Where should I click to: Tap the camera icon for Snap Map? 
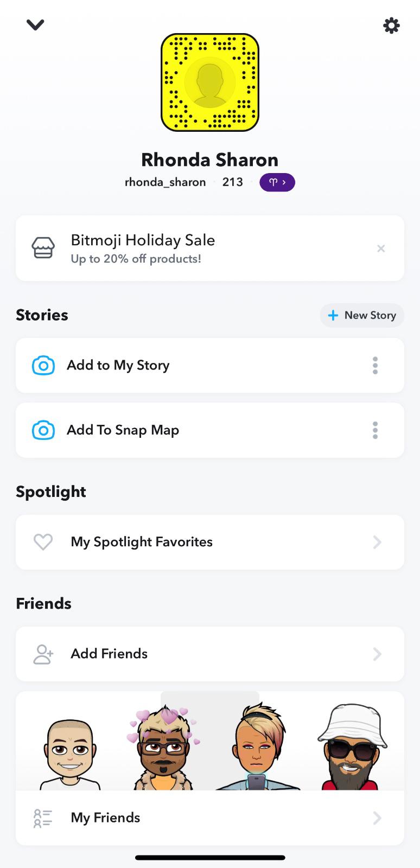click(43, 431)
